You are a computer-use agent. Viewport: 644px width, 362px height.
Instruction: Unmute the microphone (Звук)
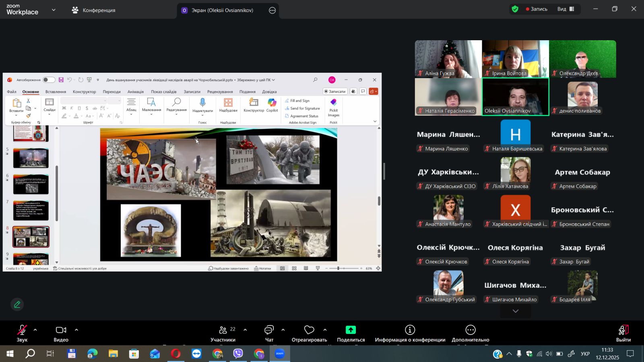point(22,330)
